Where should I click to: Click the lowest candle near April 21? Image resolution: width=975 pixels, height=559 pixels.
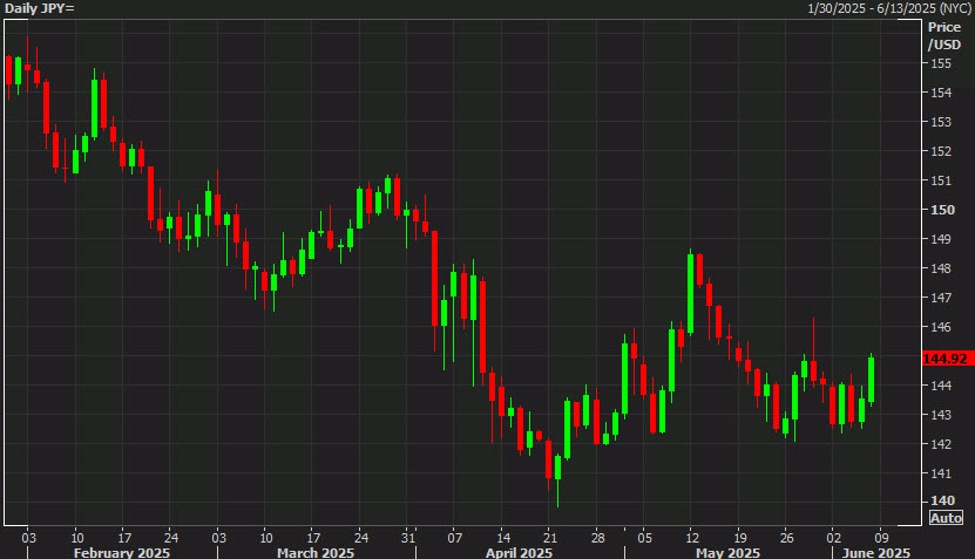[x=557, y=468]
